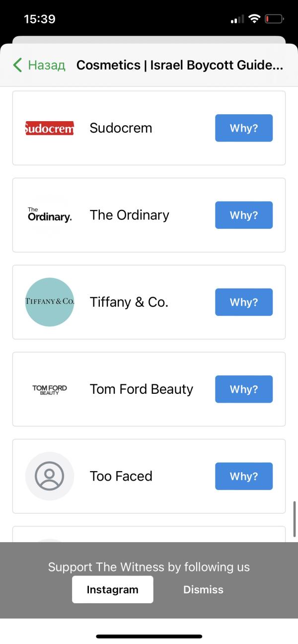Tap the Tom Ford Beauty logo
This screenshot has height=644, width=298.
tap(49, 389)
